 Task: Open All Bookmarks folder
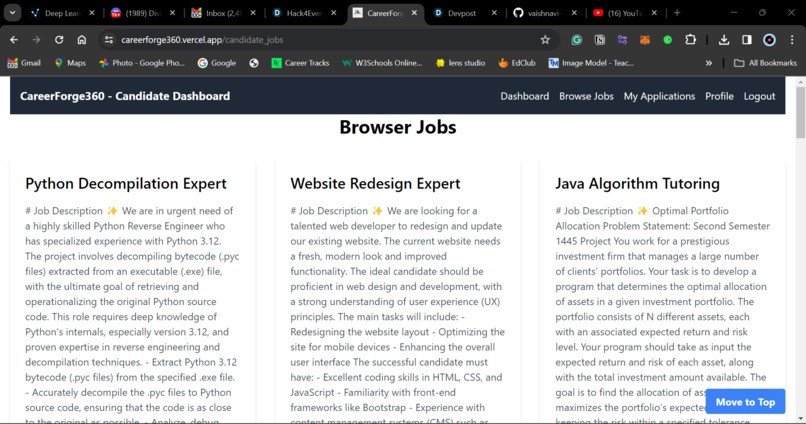(765, 63)
